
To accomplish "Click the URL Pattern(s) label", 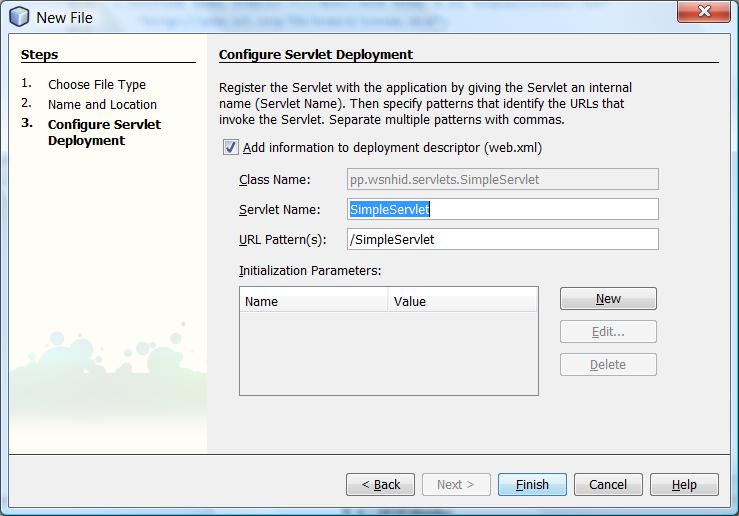I will [283, 239].
